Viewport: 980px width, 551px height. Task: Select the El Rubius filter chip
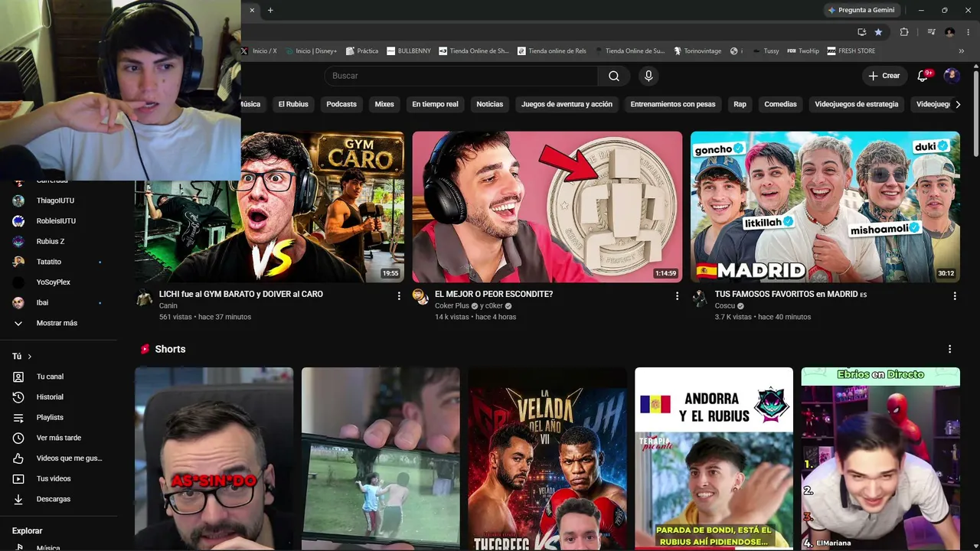point(293,104)
